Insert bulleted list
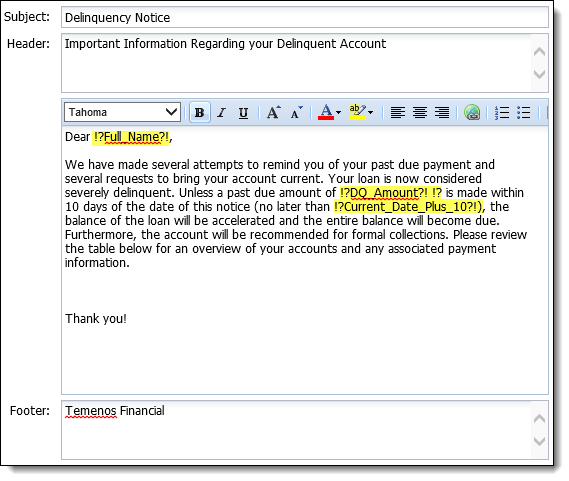Viewport: 569px width, 481px height. point(524,113)
